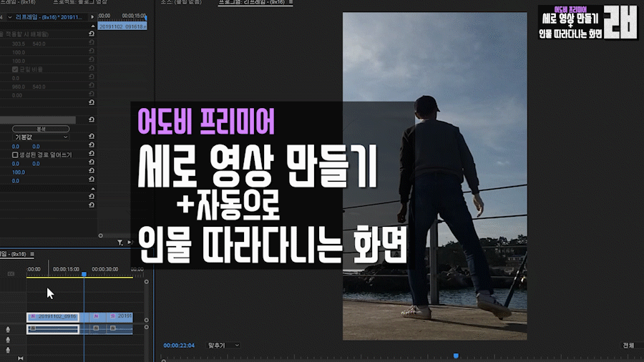Toggle the 균일 비율 checkbox
Image resolution: width=644 pixels, height=362 pixels.
[x=15, y=69]
